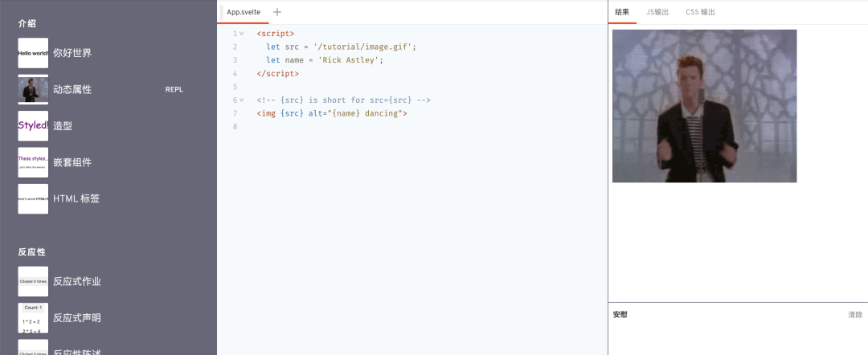This screenshot has height=355, width=868.
Task: Click the Hello world thumbnail
Action: 33,53
